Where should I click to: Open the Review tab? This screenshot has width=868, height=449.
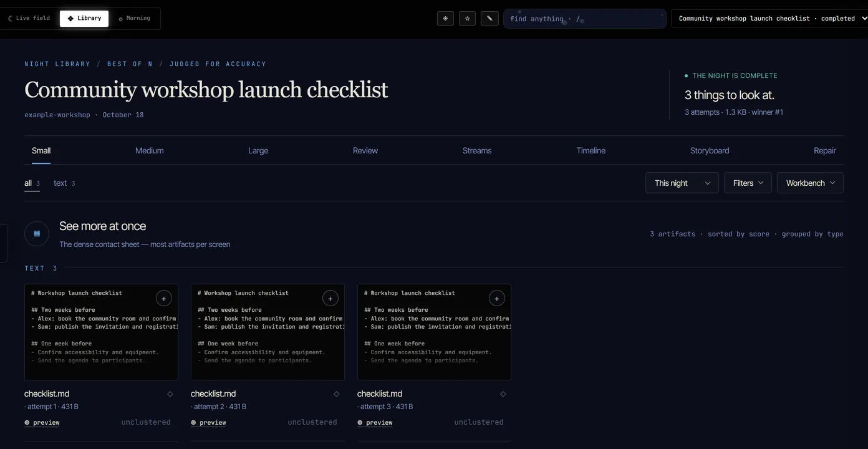[365, 150]
